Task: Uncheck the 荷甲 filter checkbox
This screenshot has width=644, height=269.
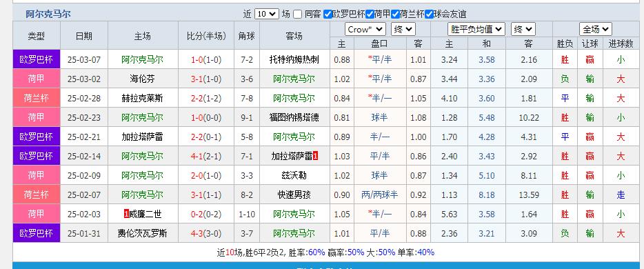Action: (370, 14)
